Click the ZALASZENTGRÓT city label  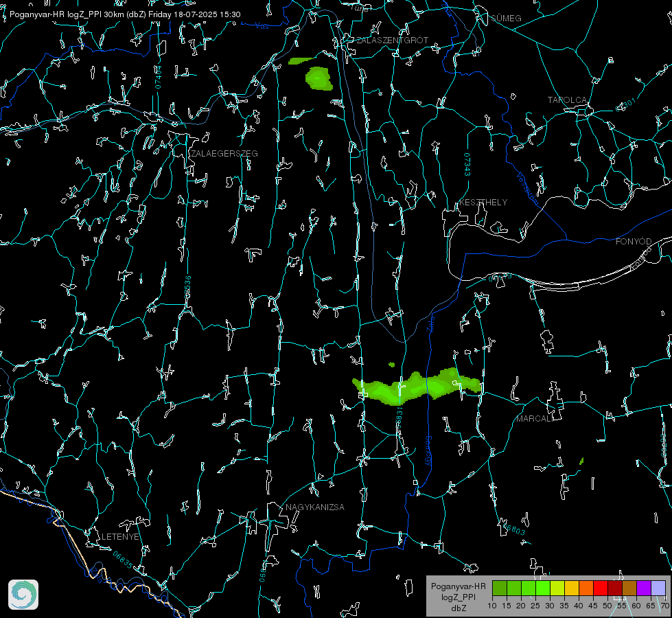[393, 41]
